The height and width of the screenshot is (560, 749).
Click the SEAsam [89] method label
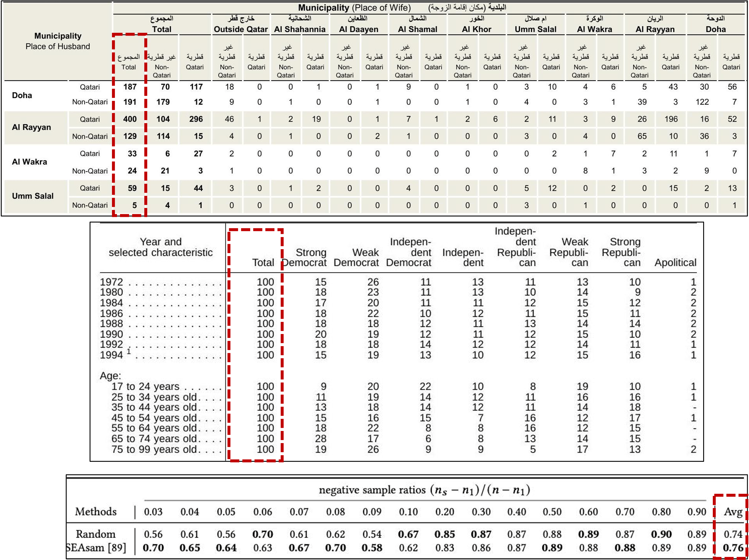(96, 547)
